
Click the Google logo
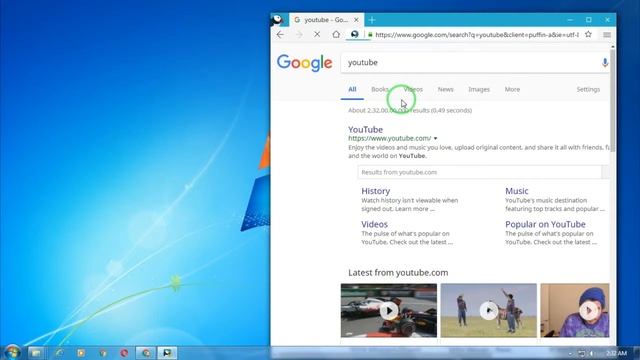[x=304, y=63]
